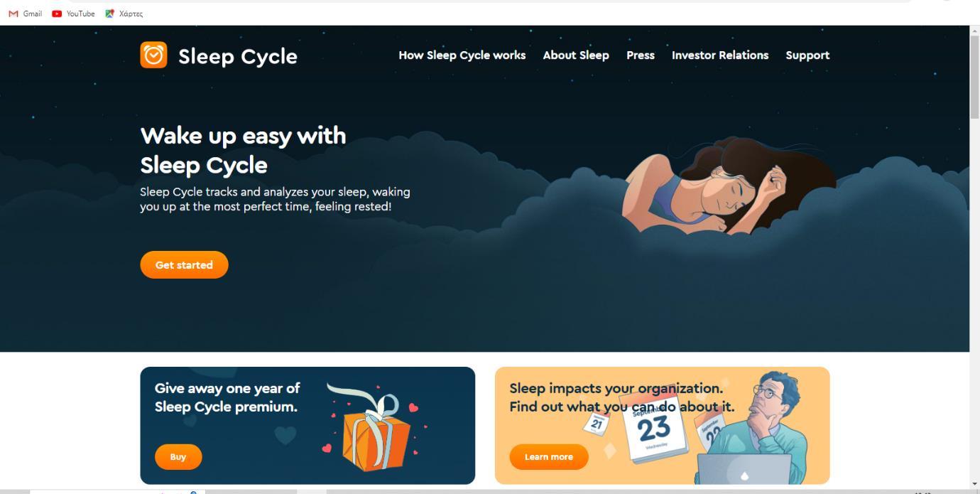Click the orange Sleep Cycle alarm clock logo

[153, 55]
